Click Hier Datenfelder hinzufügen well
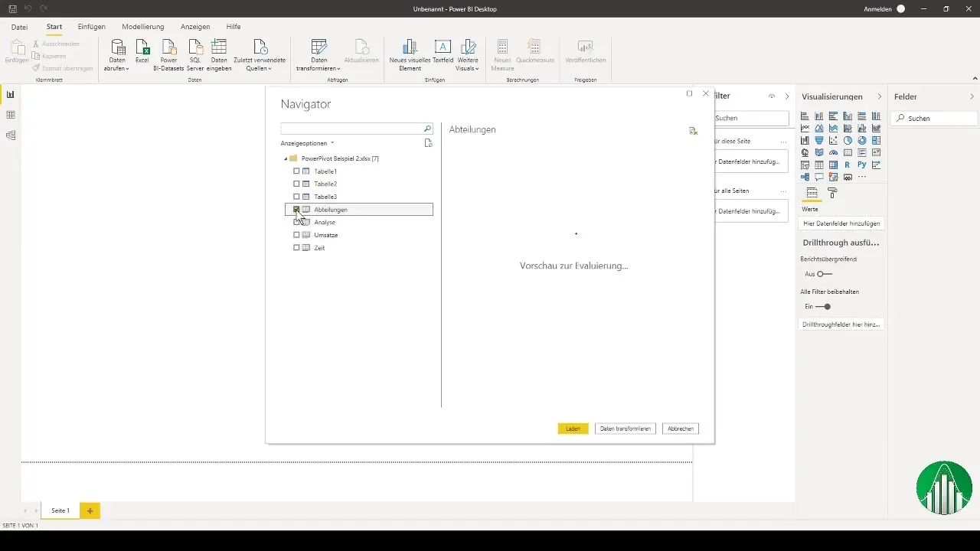 (x=841, y=223)
